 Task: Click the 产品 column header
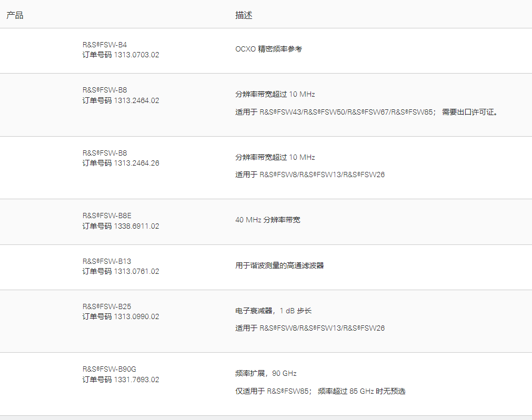click(15, 15)
